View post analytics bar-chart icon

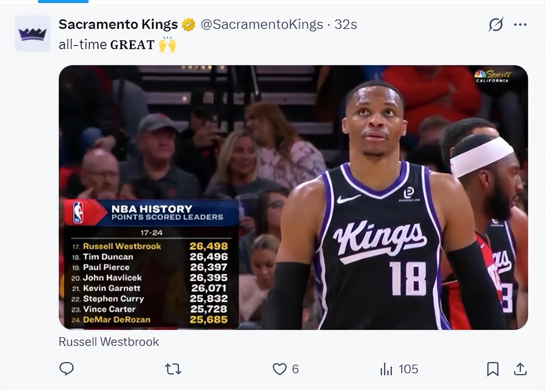[386, 369]
